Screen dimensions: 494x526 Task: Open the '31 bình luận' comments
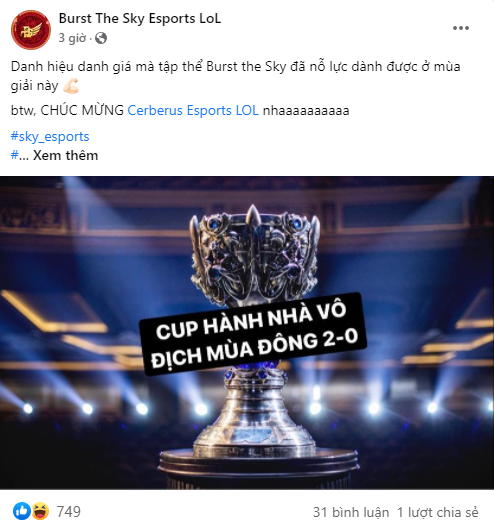point(351,512)
